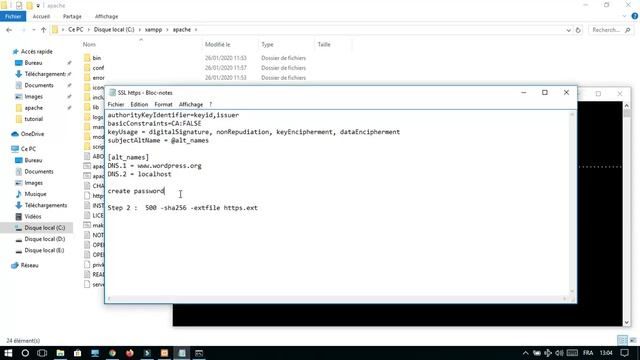Go up one folder level arrow
Image resolution: width=640 pixels, height=360 pixels.
(44, 30)
